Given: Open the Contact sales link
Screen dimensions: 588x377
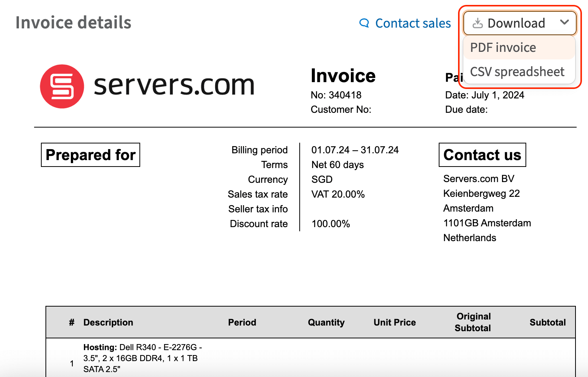Looking at the screenshot, I should [x=413, y=23].
